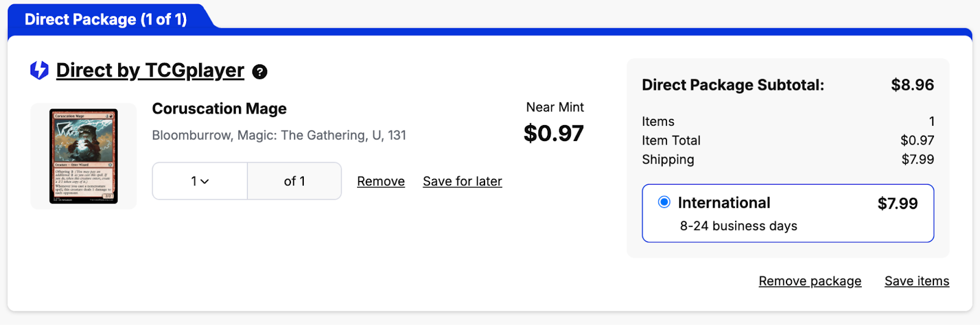The height and width of the screenshot is (325, 980).
Task: Click the $7.99 International shipping price
Action: point(897,204)
